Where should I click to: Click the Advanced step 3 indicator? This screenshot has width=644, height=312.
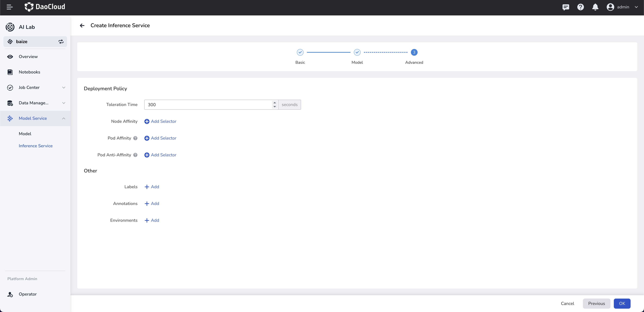coord(414,52)
